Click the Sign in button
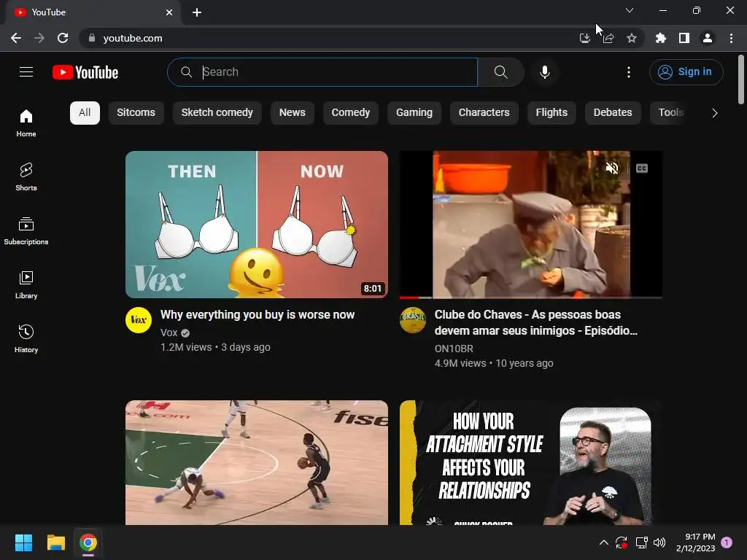747x560 pixels. [x=686, y=72]
